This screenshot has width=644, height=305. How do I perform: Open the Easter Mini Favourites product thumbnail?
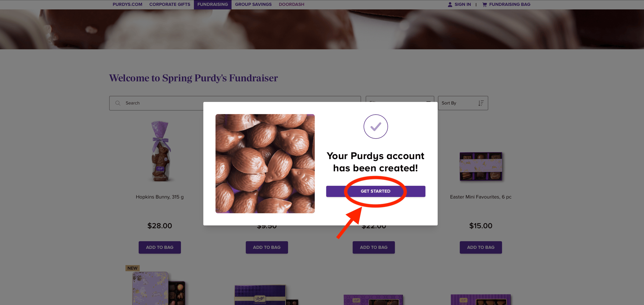[481, 166]
